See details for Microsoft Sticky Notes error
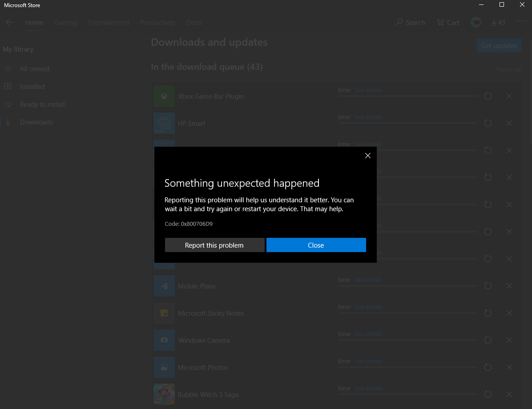Image resolution: width=532 pixels, height=409 pixels. [368, 307]
